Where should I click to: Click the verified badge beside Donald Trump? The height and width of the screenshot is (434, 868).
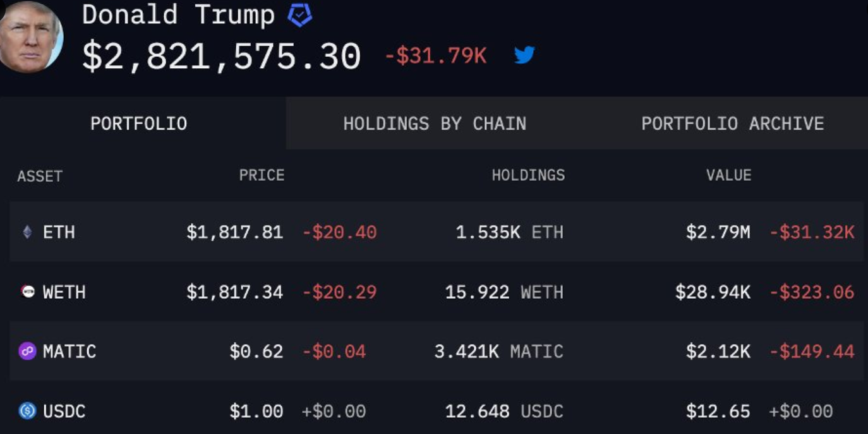[x=299, y=15]
